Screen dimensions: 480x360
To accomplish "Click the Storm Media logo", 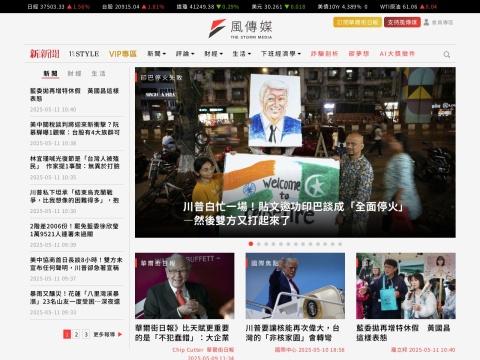I will tap(240, 29).
